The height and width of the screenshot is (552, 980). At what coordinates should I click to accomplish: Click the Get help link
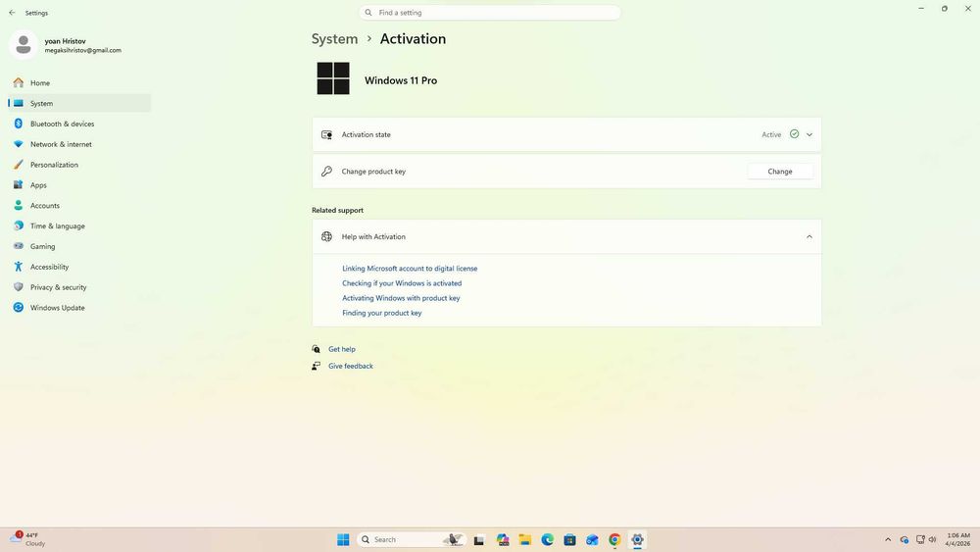pos(342,349)
